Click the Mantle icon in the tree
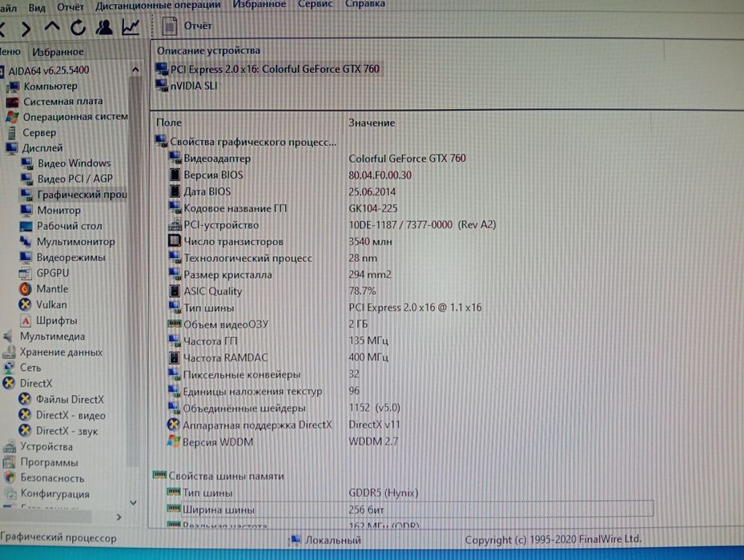 [x=25, y=288]
